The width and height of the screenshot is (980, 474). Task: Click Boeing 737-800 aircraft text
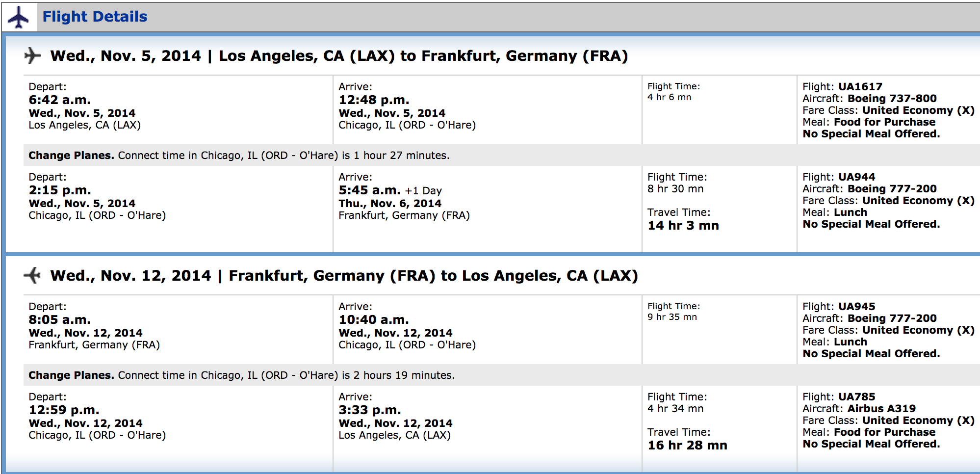(x=892, y=99)
